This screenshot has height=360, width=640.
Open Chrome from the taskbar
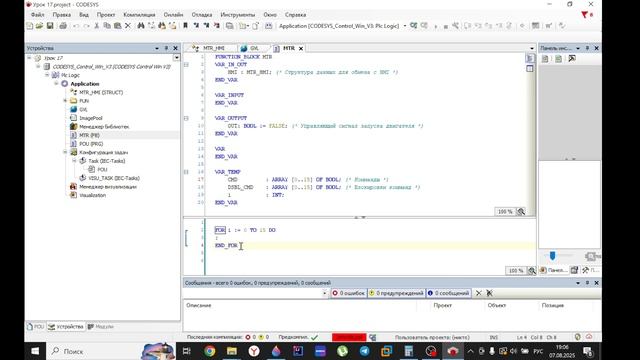210,351
